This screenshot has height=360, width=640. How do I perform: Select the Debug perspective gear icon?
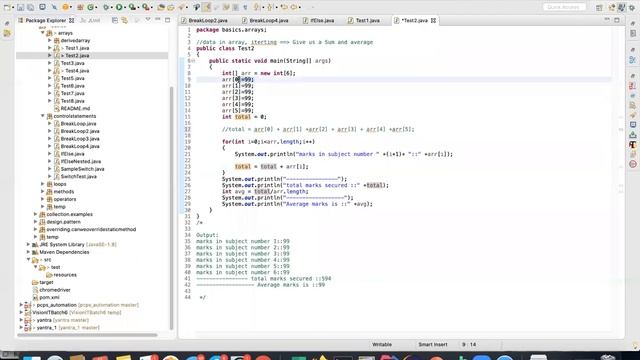point(632,7)
